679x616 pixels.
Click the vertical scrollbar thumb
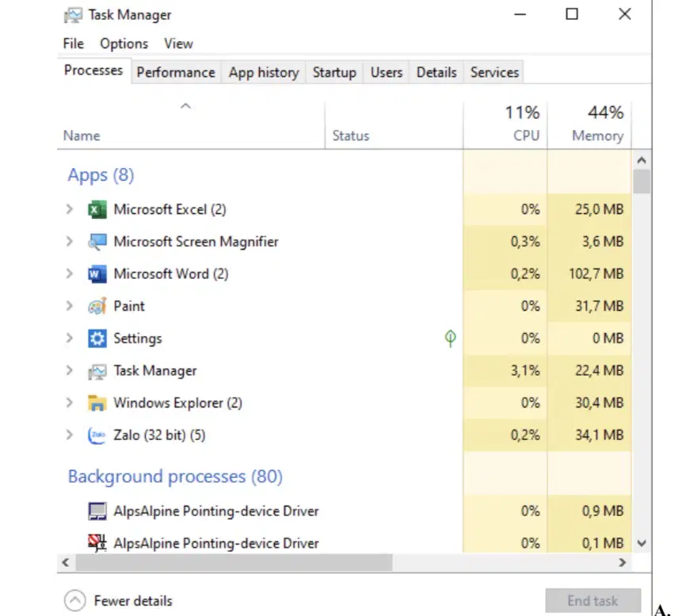coord(642,182)
